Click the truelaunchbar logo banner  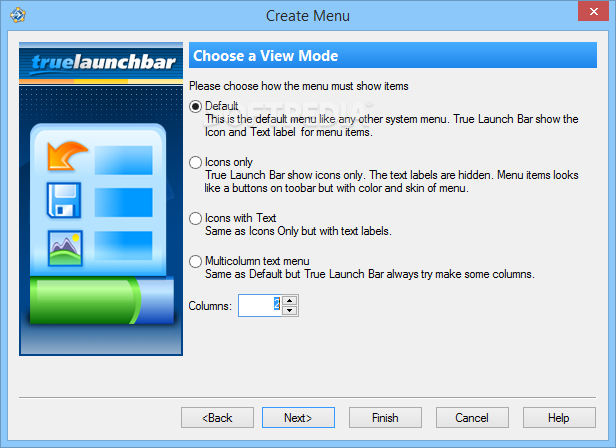pyautogui.click(x=101, y=62)
